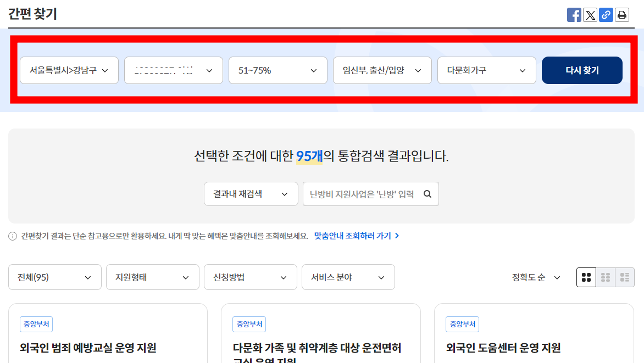The height and width of the screenshot is (363, 644).
Task: Open 지원형태 filter dropdown
Action: point(152,277)
